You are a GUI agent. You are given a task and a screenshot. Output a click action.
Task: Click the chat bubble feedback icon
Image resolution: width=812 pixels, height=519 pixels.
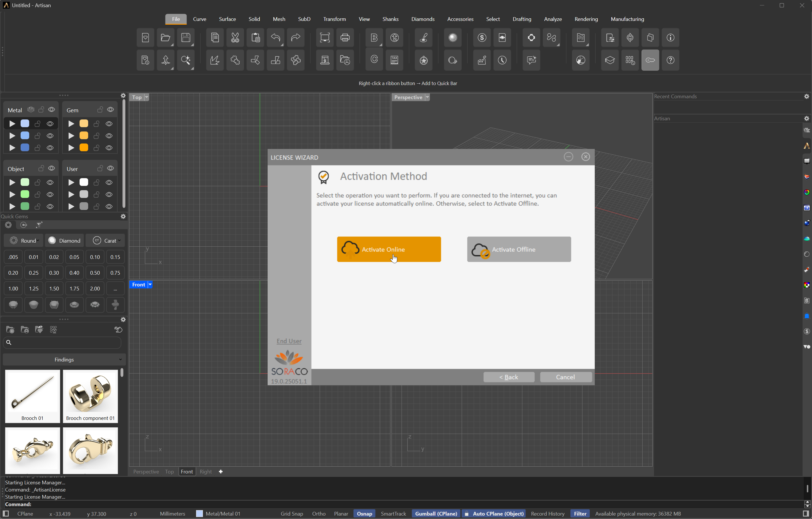pos(532,60)
